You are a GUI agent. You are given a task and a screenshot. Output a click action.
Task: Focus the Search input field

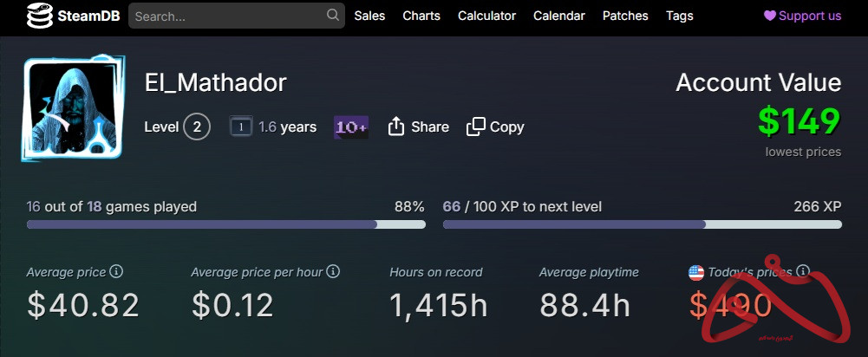coord(237,16)
